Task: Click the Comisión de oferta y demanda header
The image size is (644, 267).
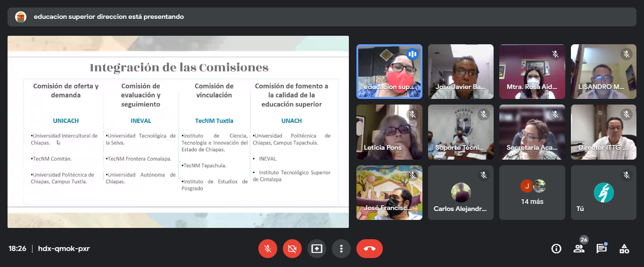Action: (x=66, y=90)
